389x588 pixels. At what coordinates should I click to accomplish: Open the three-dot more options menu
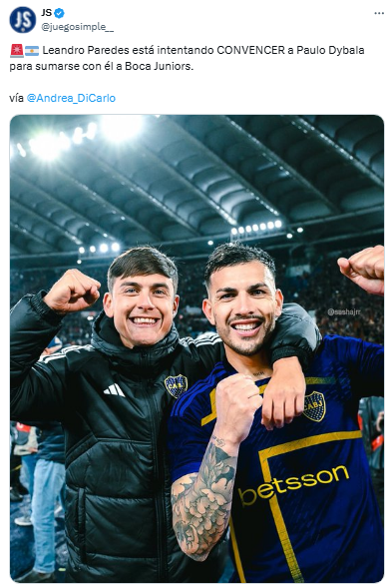tap(379, 13)
